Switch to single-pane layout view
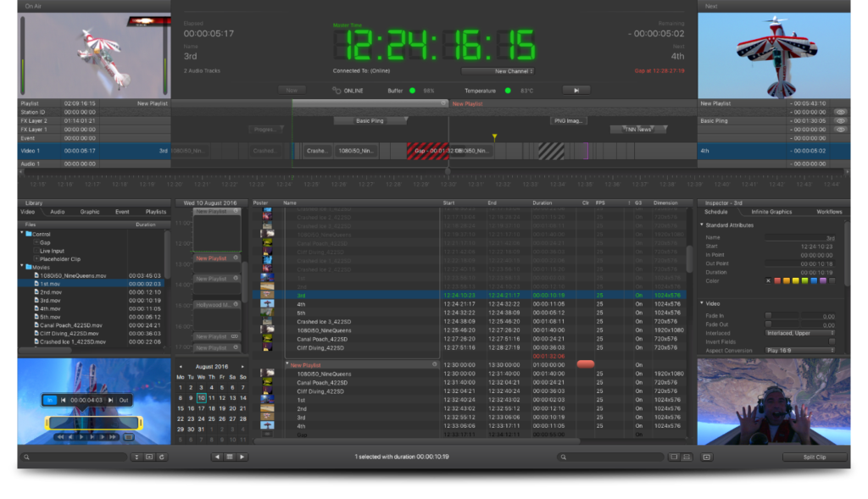 [x=674, y=457]
